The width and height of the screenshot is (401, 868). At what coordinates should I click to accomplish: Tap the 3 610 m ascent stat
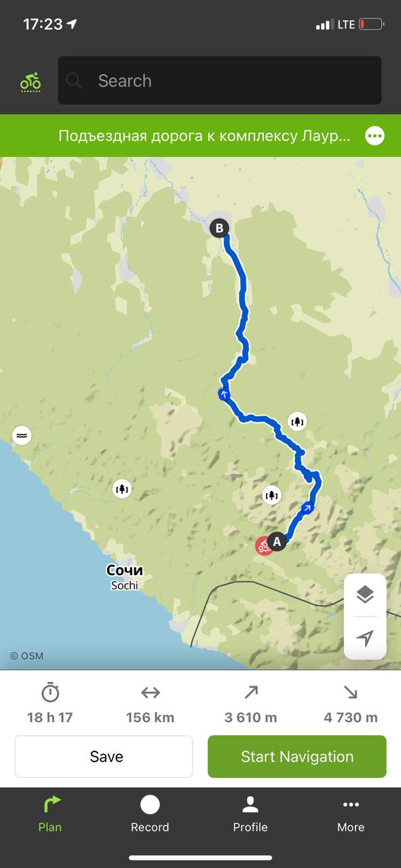[x=250, y=704]
